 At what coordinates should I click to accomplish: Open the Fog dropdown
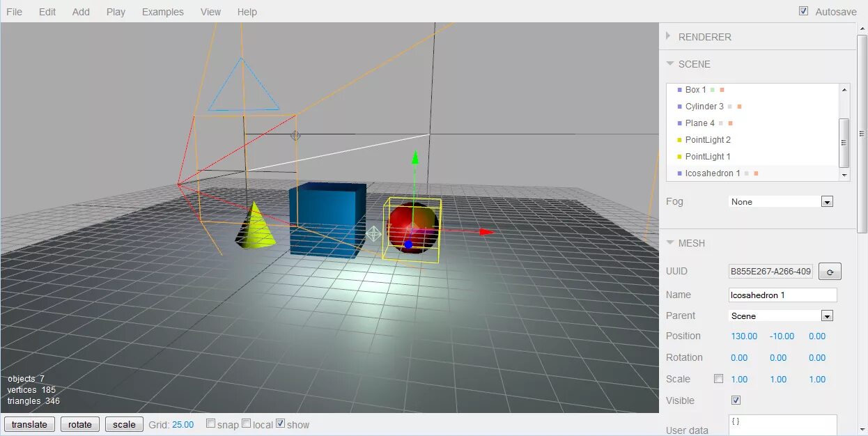(x=781, y=202)
